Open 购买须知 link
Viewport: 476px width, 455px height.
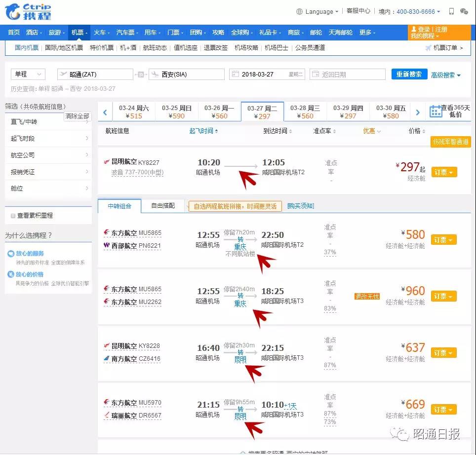click(301, 206)
